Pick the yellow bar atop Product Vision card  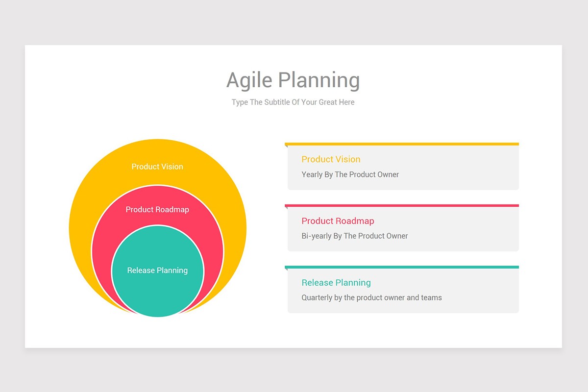coord(402,144)
